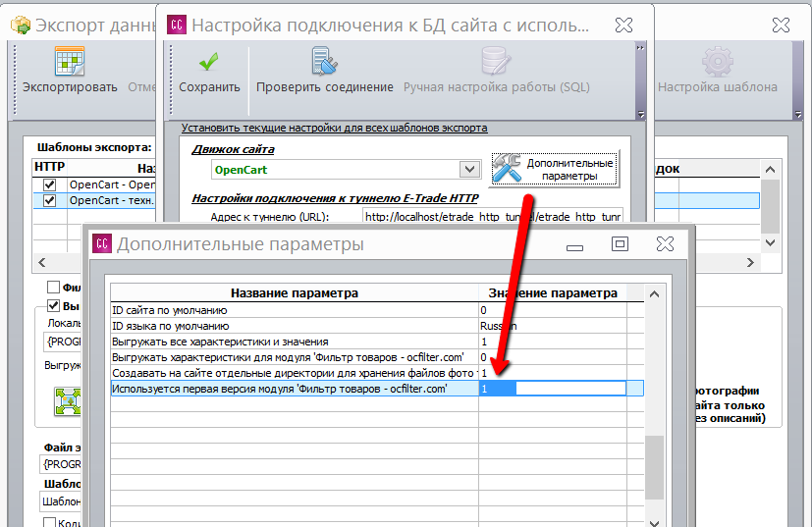Open the Движок сайта OpenCart dropdown
The height and width of the screenshot is (527, 812).
[469, 169]
